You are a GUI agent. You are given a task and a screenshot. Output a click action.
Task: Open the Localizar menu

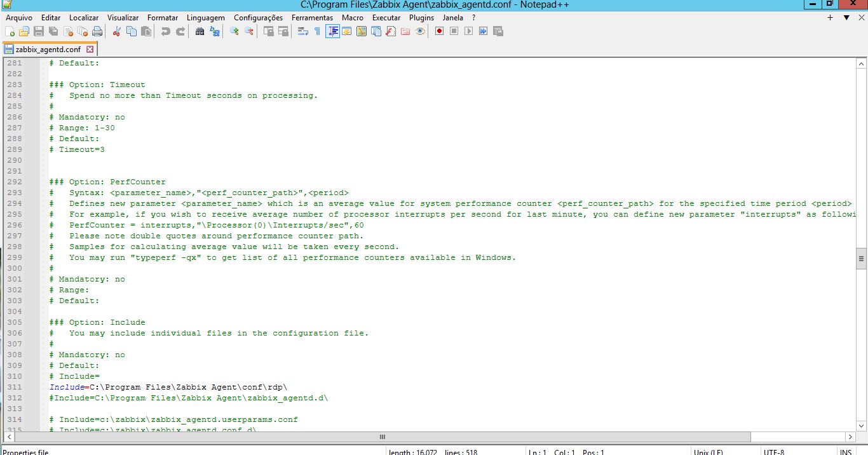click(x=84, y=18)
